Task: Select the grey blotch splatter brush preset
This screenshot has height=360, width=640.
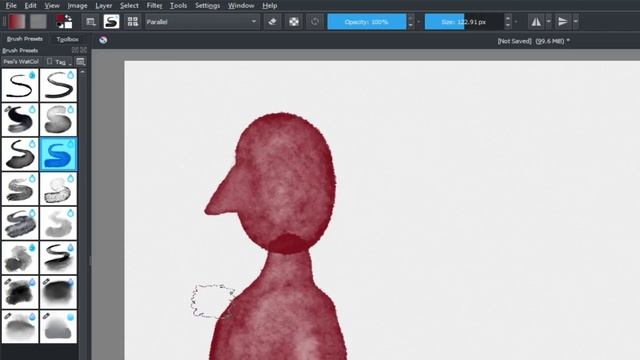Action: point(20,258)
